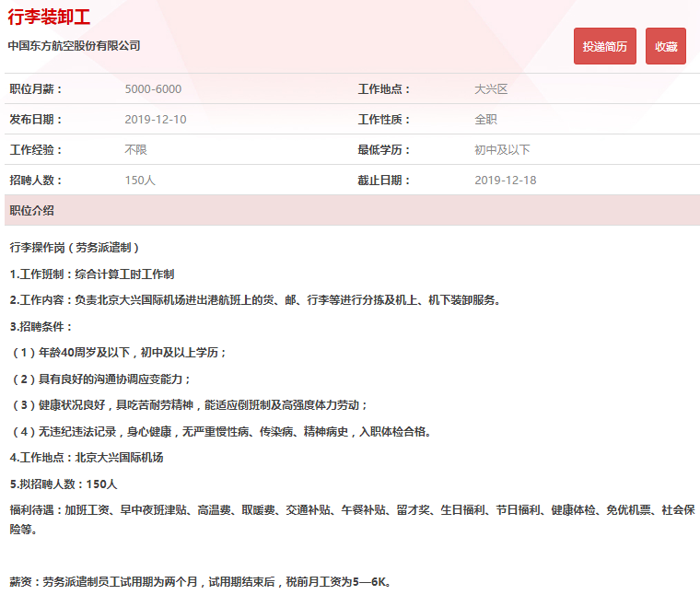
Task: Click the 投递简历 button
Action: (x=605, y=46)
